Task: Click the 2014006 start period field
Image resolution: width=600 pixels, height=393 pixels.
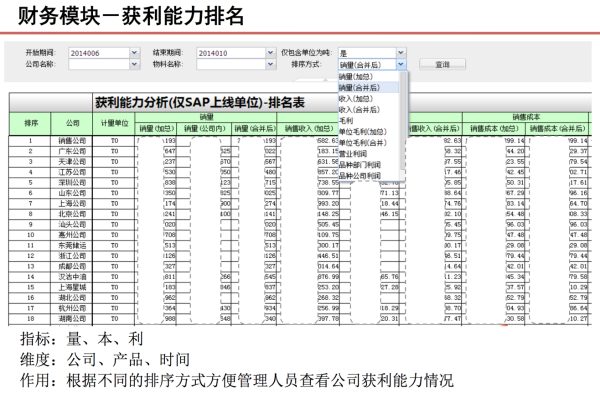Action: click(99, 53)
